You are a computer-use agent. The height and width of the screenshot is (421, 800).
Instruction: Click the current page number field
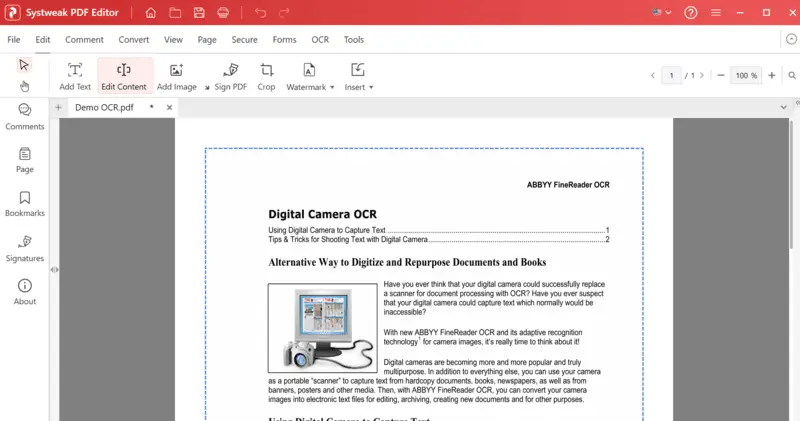[671, 76]
